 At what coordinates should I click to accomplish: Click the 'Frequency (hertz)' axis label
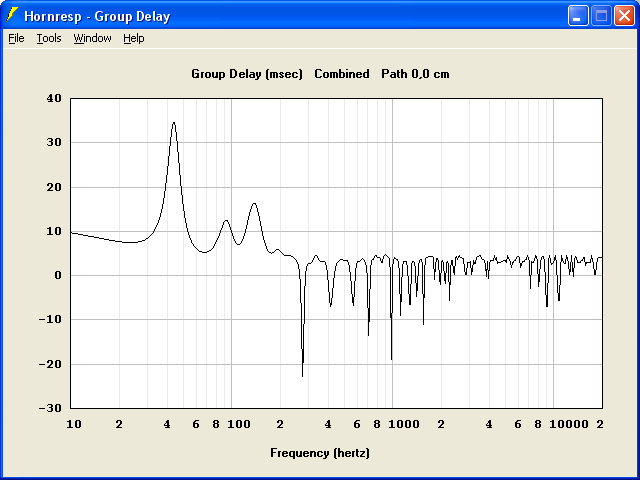(x=320, y=453)
